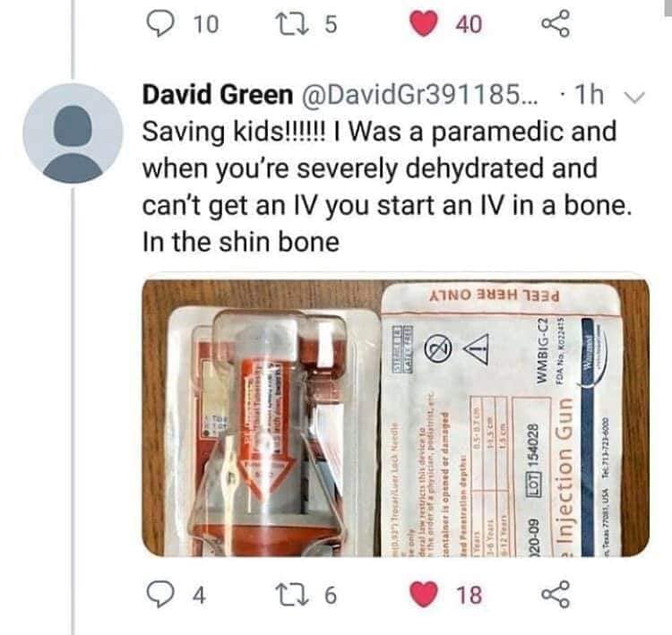
Task: Open the tweet text about paramedic IV
Action: click(x=387, y=187)
